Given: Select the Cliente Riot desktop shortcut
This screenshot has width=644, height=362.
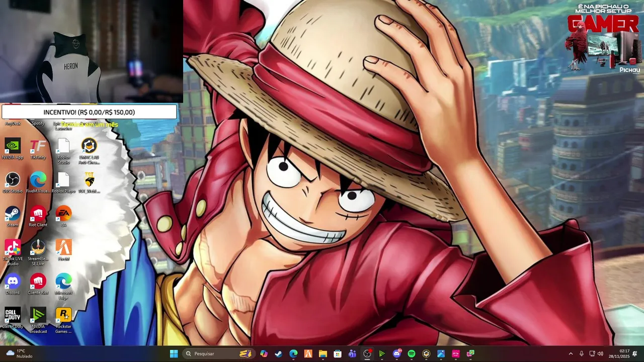Looking at the screenshot, I should (38, 284).
